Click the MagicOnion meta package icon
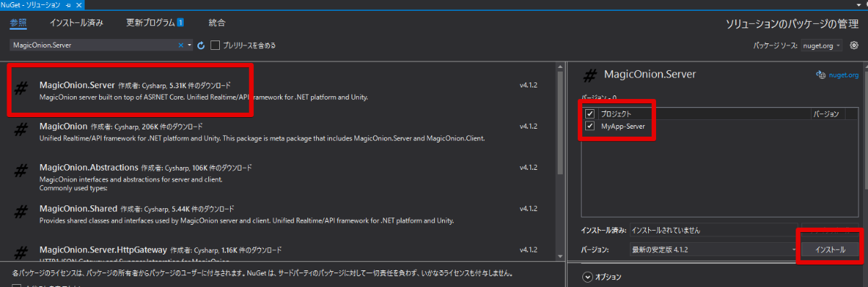 [22, 130]
